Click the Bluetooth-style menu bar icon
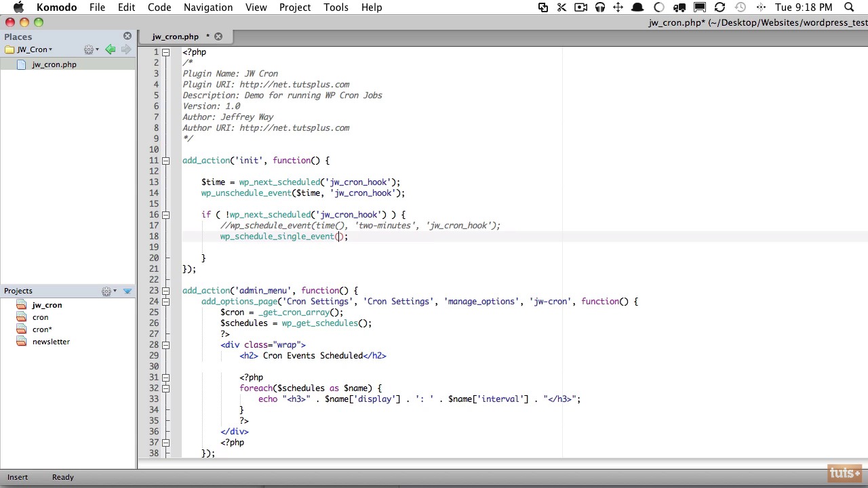This screenshot has width=868, height=488. click(x=761, y=7)
